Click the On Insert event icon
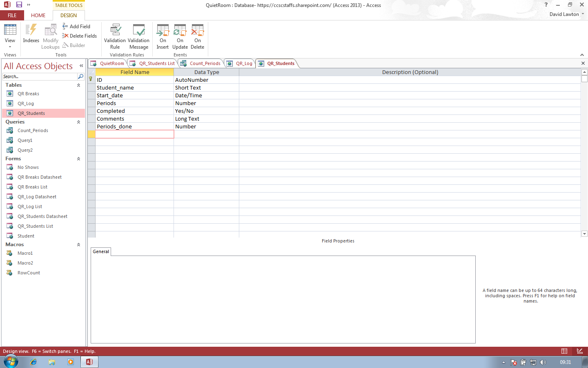 163,37
